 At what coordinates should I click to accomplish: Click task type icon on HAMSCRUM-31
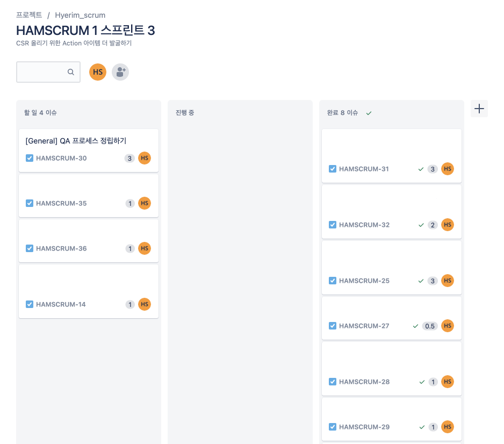coord(333,169)
